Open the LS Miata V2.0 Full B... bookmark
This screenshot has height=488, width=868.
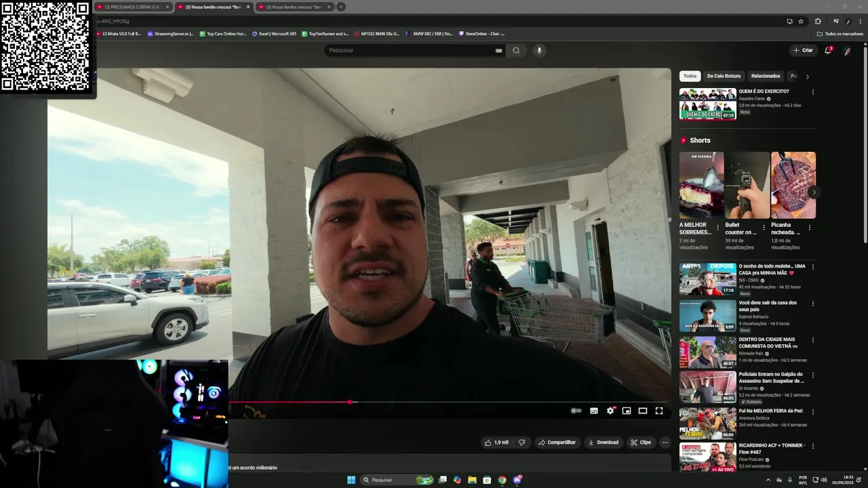point(119,33)
